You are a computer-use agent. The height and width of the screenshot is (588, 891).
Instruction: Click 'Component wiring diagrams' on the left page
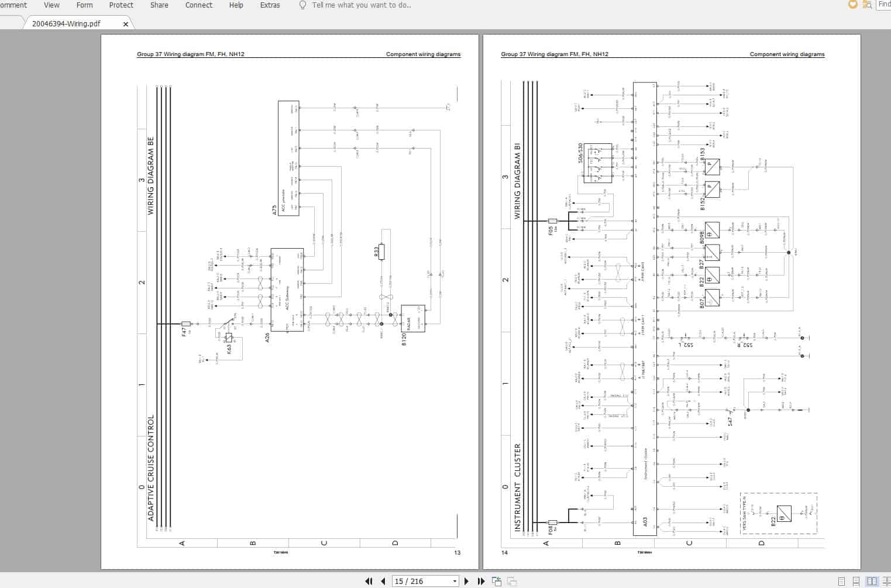click(x=423, y=54)
